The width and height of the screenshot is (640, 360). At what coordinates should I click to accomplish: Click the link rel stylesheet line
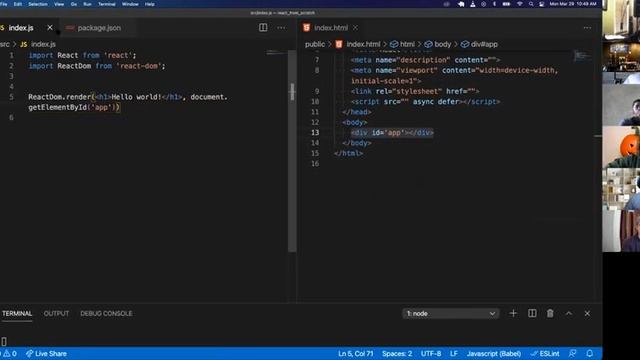click(x=415, y=91)
